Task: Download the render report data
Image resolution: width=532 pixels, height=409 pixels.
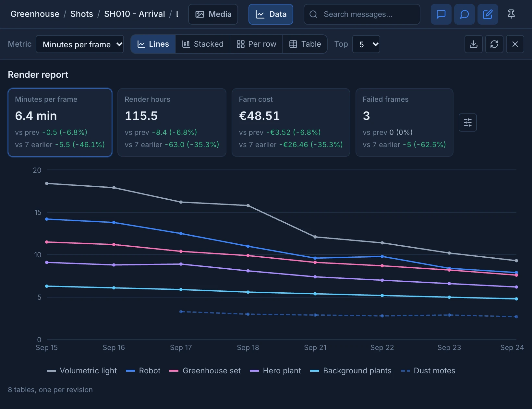Action: click(474, 44)
